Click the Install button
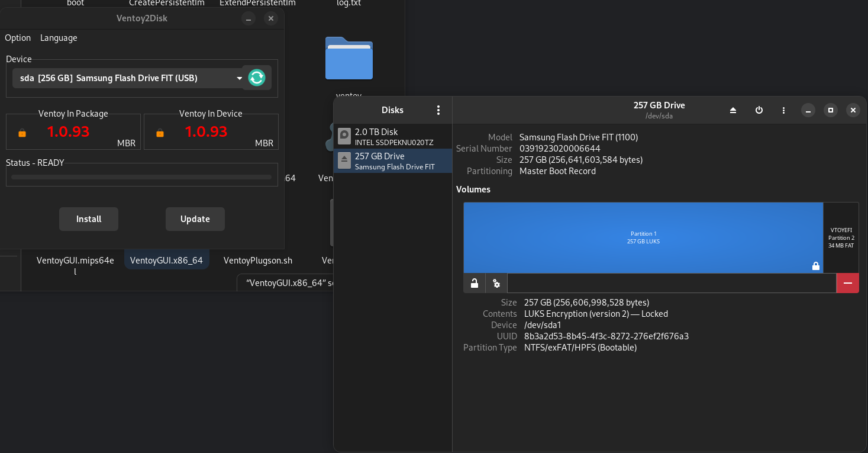This screenshot has width=868, height=453. pyautogui.click(x=88, y=219)
